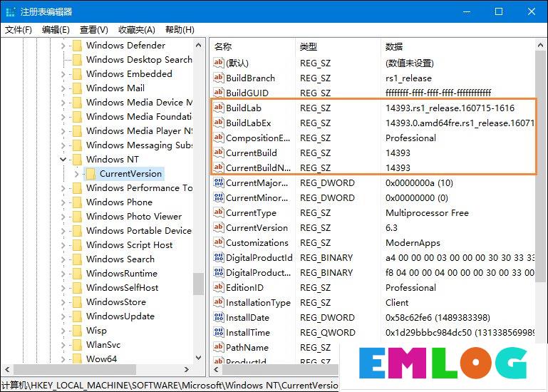Click the data value ModernApps

[413, 243]
